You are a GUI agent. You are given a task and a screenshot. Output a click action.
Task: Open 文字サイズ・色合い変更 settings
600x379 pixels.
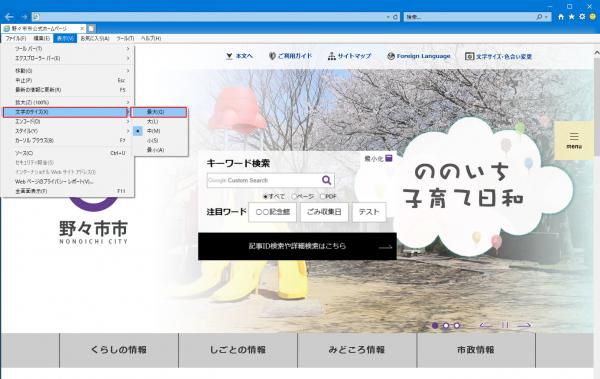pos(499,56)
